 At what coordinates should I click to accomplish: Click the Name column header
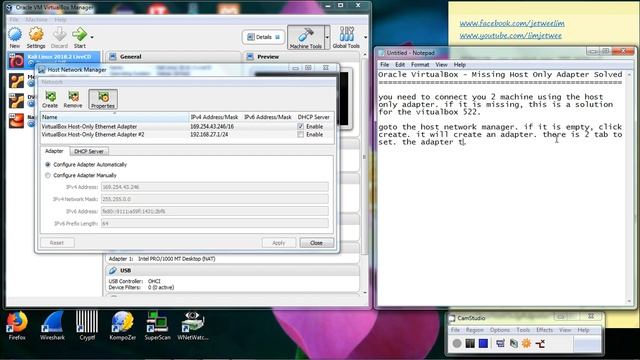[114, 117]
